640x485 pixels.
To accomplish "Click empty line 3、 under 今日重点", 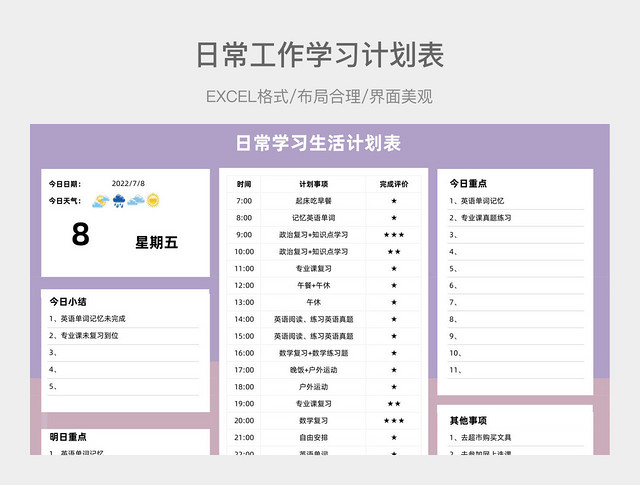I will pyautogui.click(x=516, y=235).
